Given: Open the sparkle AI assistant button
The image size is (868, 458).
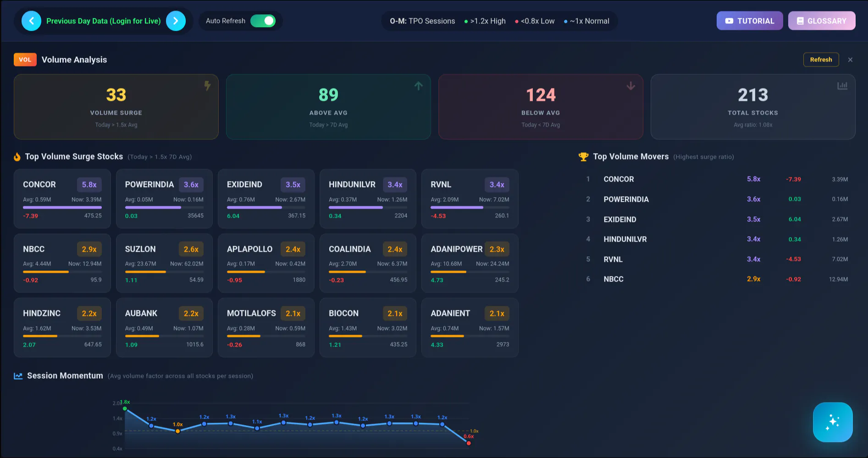Looking at the screenshot, I should 833,422.
